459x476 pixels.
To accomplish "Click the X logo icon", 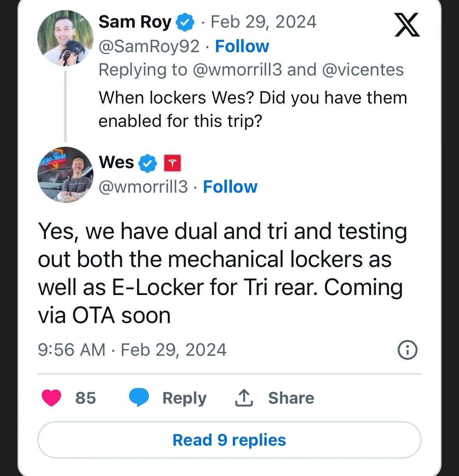I will point(407,25).
